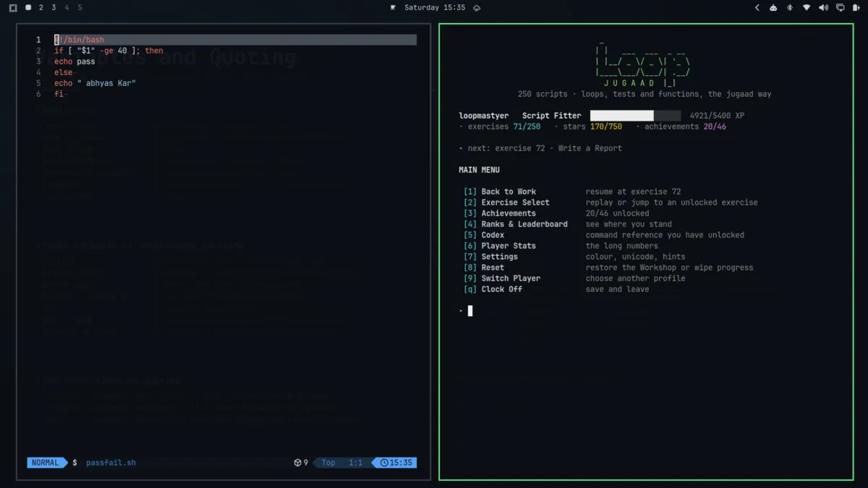Viewport: 868px width, 488px height.
Task: Click the MAIN MENU heading
Action: point(479,170)
